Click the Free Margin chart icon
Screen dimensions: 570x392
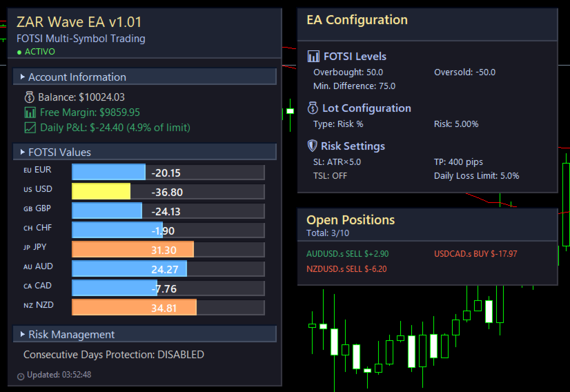point(30,112)
